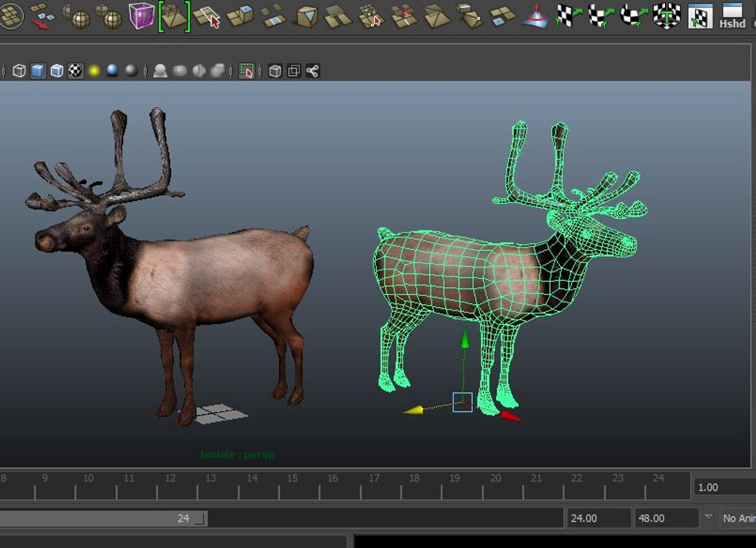Toggle Use All Lights yellow sphere icon

coord(94,71)
